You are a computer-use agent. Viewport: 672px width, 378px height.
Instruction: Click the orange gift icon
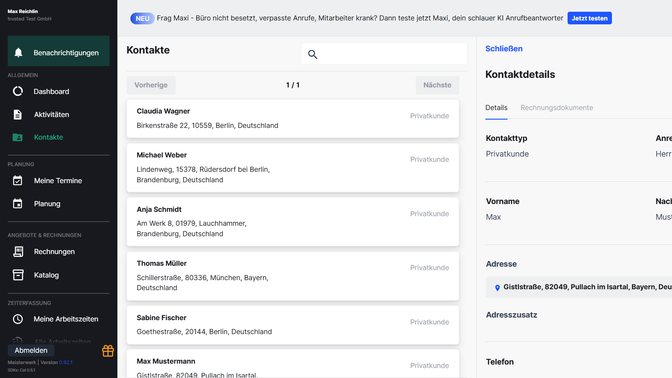click(x=108, y=351)
